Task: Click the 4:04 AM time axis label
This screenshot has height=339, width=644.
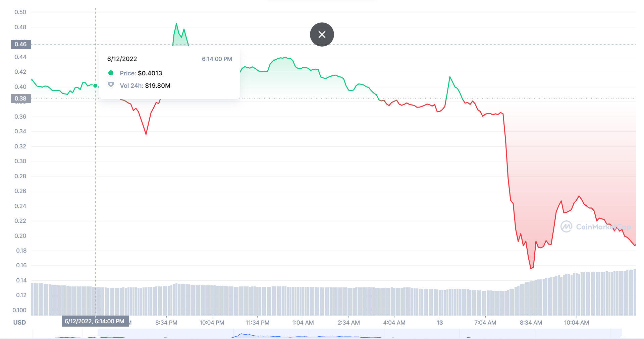Action: tap(394, 323)
